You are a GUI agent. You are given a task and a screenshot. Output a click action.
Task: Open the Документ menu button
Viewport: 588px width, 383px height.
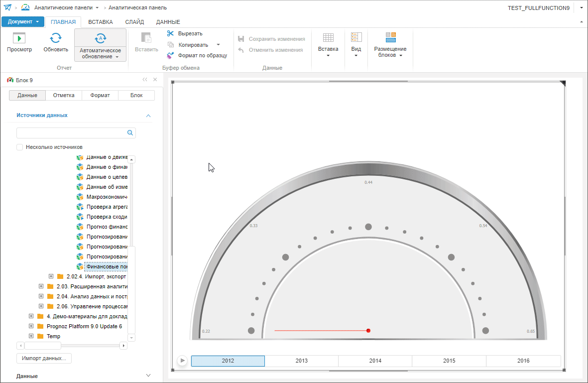(23, 22)
